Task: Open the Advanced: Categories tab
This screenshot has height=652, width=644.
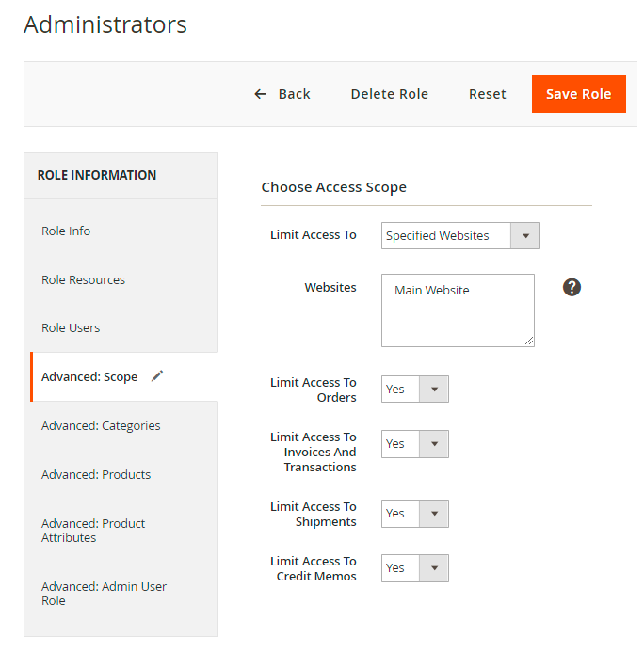Action: [x=101, y=426]
